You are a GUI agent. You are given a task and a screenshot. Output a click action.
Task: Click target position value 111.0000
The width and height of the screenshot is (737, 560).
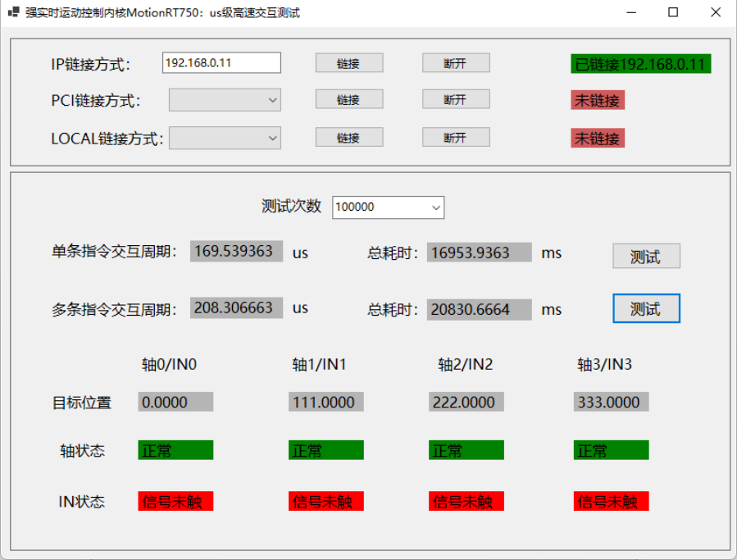click(x=325, y=402)
